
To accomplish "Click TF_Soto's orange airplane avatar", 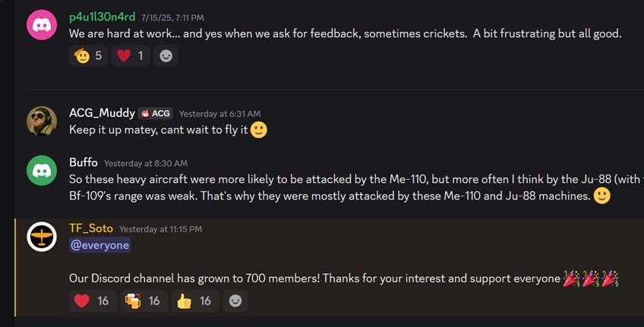I will tap(42, 237).
